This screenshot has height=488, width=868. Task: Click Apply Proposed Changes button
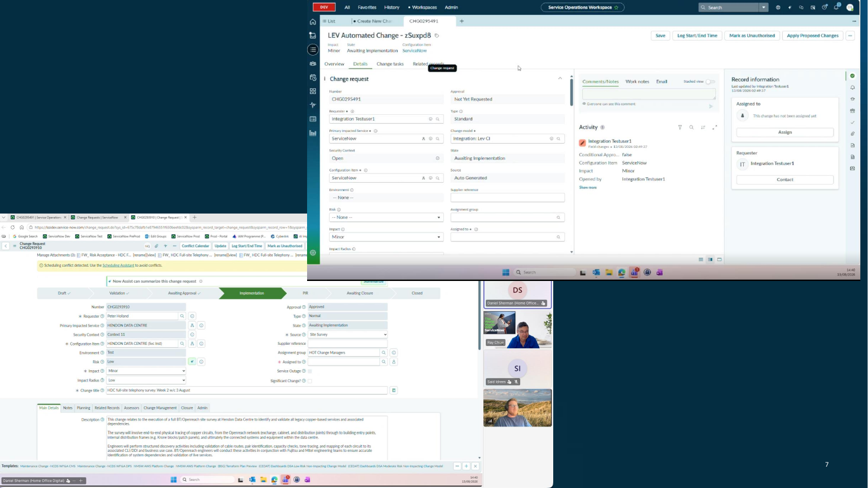click(x=812, y=35)
